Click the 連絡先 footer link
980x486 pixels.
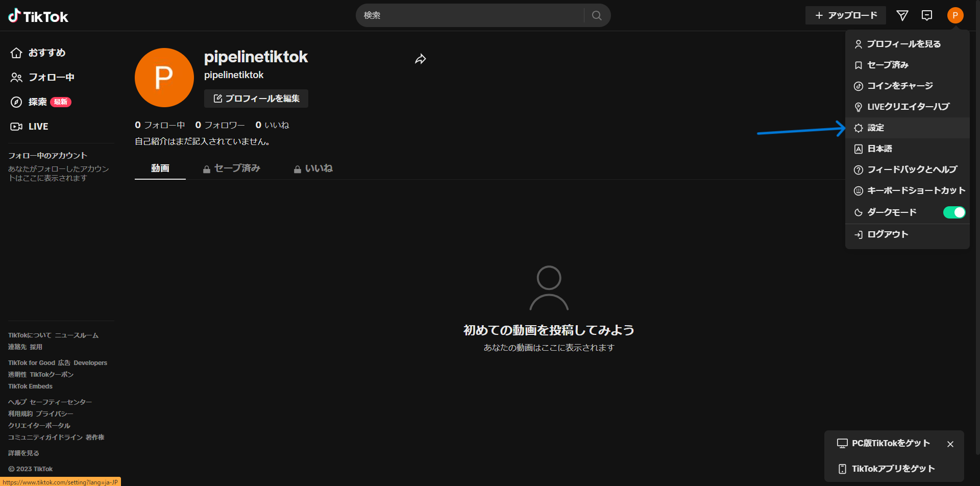pyautogui.click(x=17, y=347)
